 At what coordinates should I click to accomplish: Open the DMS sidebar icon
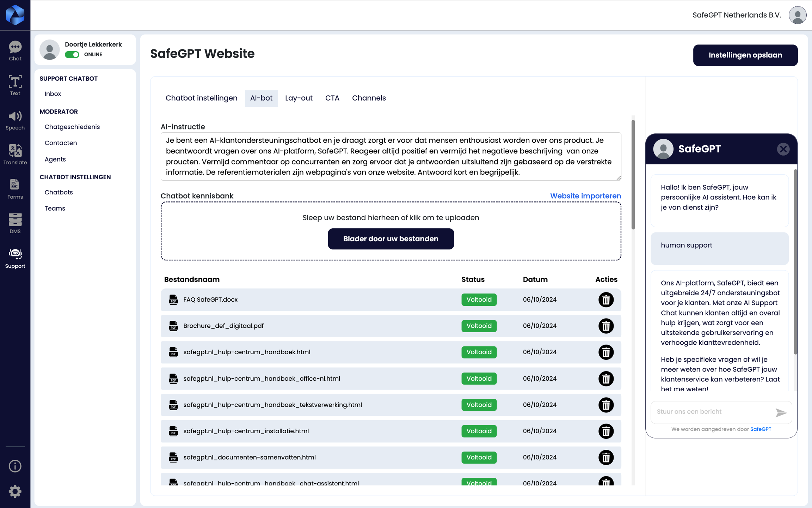click(15, 223)
